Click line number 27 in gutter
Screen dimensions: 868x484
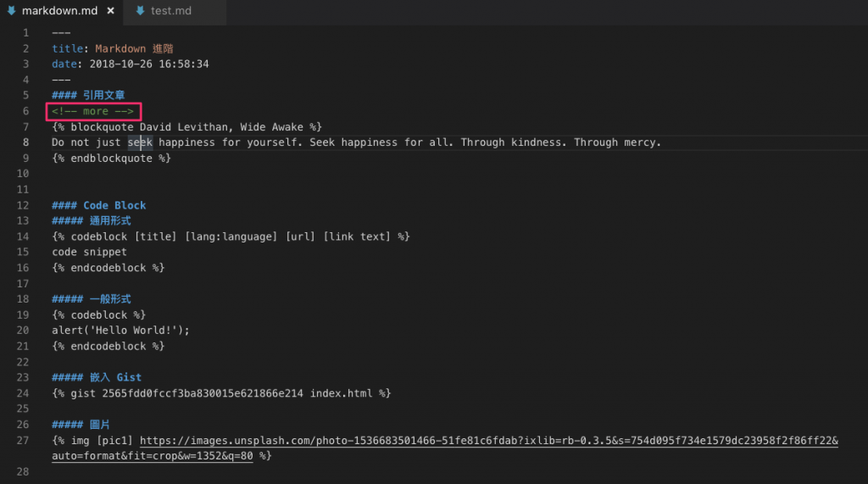point(23,441)
